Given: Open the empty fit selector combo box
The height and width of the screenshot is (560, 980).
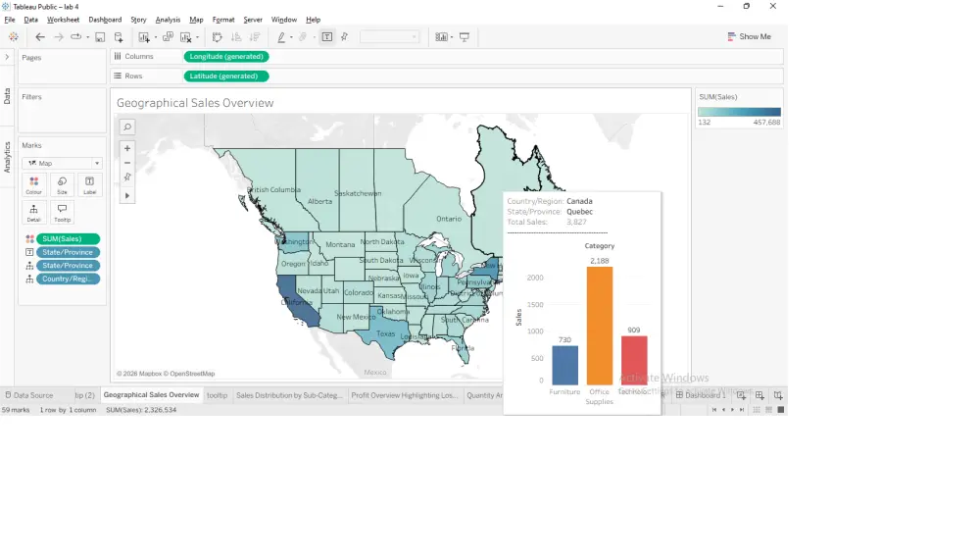Looking at the screenshot, I should (x=389, y=37).
